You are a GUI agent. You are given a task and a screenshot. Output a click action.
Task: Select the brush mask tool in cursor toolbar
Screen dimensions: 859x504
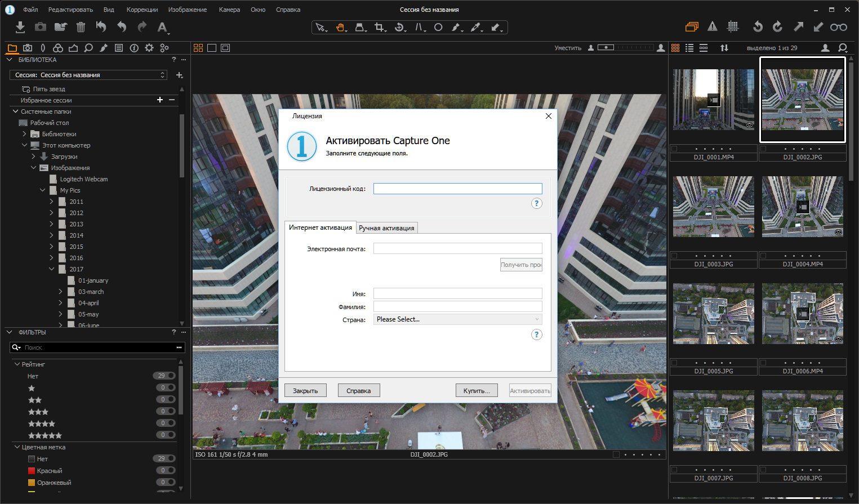tap(456, 28)
